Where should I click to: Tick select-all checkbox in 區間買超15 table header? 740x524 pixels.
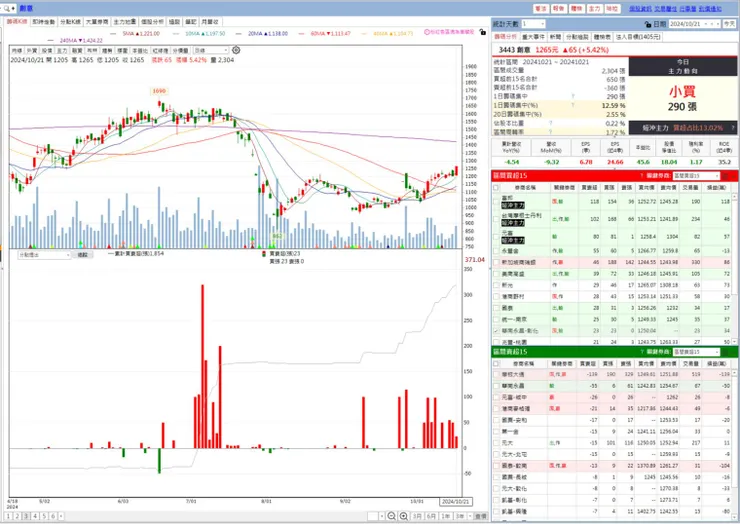point(496,187)
